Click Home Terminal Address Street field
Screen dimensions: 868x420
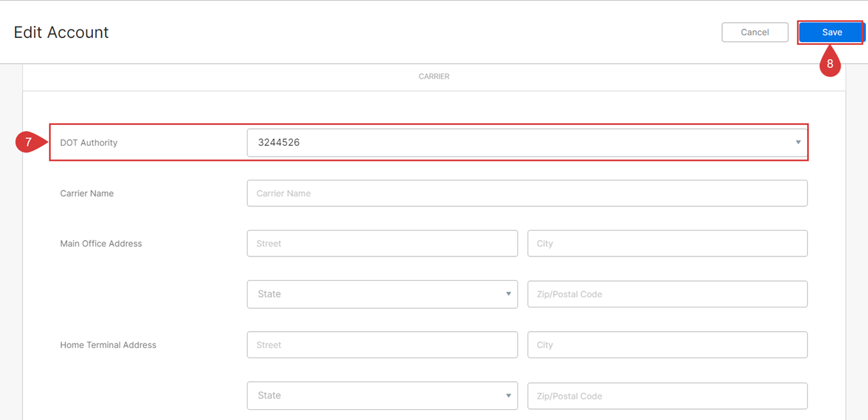(382, 345)
